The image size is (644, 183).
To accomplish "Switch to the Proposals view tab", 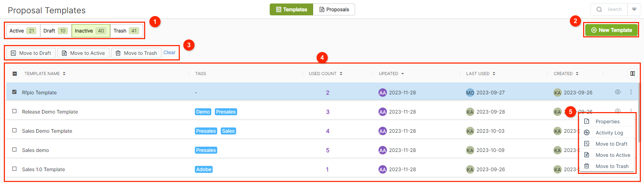I will coord(334,9).
